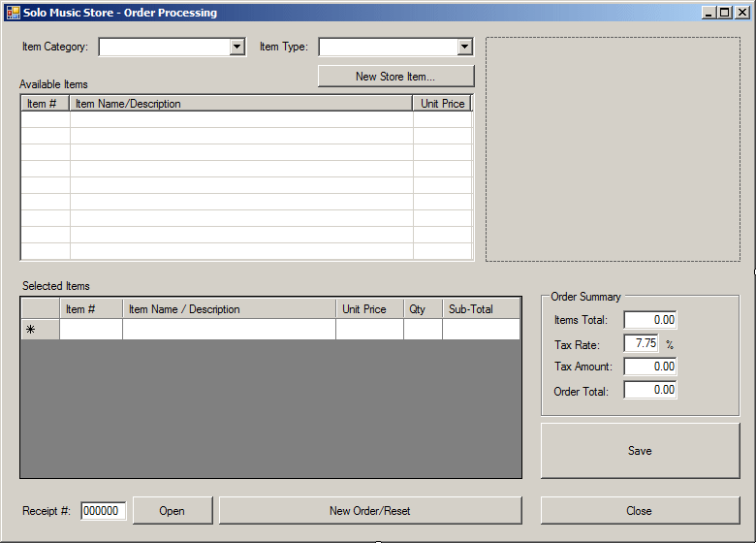Click Item Name/Description header in Available Items
The height and width of the screenshot is (543, 756).
tap(241, 104)
